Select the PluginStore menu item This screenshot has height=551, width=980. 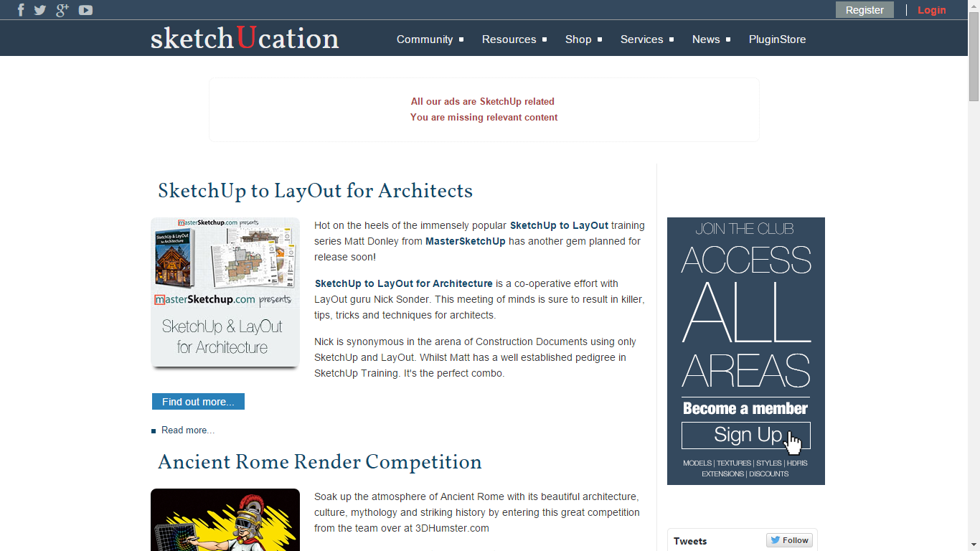click(778, 39)
